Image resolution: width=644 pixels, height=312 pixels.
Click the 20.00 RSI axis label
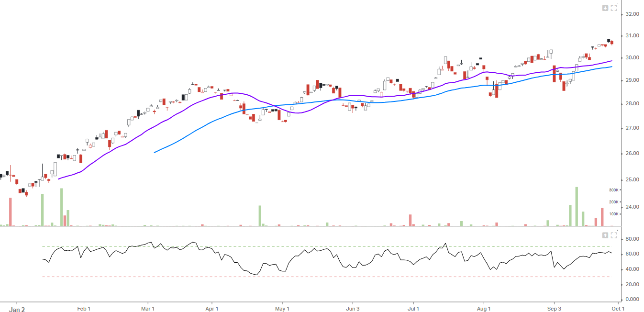click(633, 285)
